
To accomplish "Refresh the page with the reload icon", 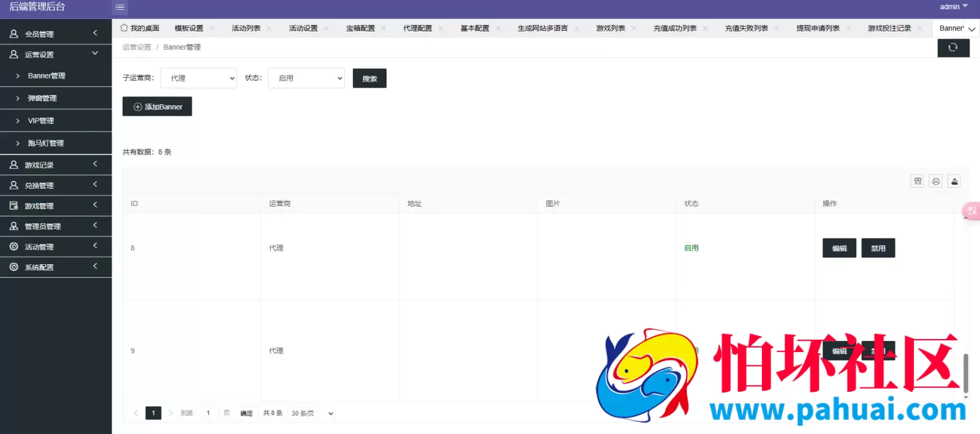I will coord(953,48).
